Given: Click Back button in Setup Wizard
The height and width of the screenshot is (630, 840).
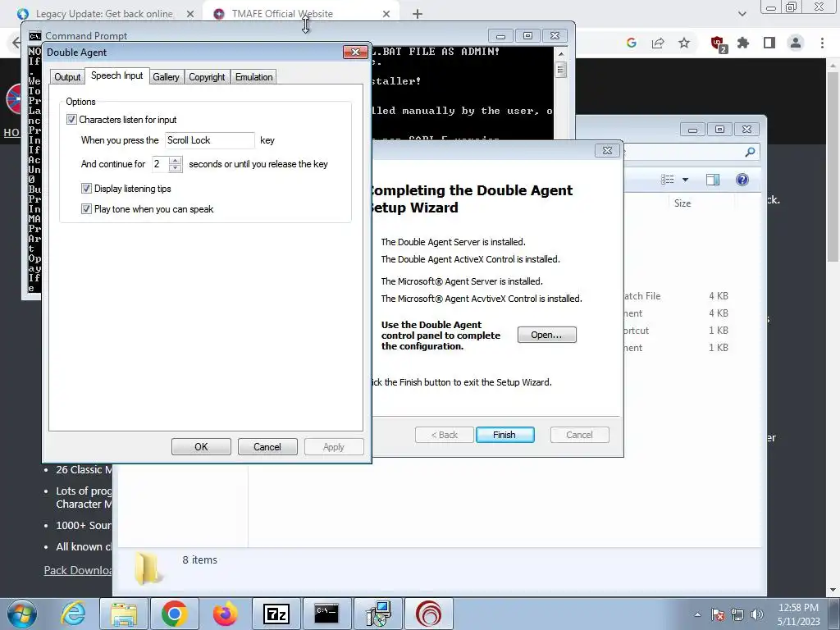Looking at the screenshot, I should pyautogui.click(x=445, y=435).
